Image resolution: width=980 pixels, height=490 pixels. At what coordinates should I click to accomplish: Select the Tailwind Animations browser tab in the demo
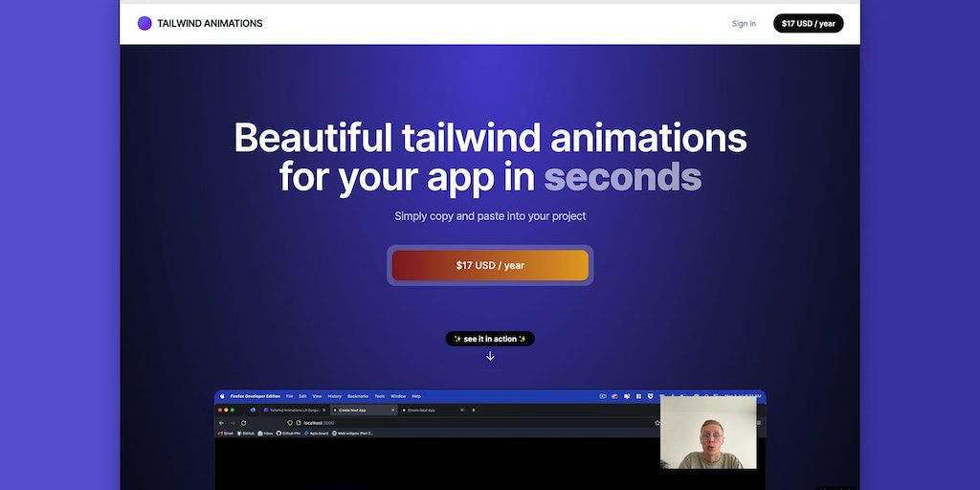coord(294,410)
